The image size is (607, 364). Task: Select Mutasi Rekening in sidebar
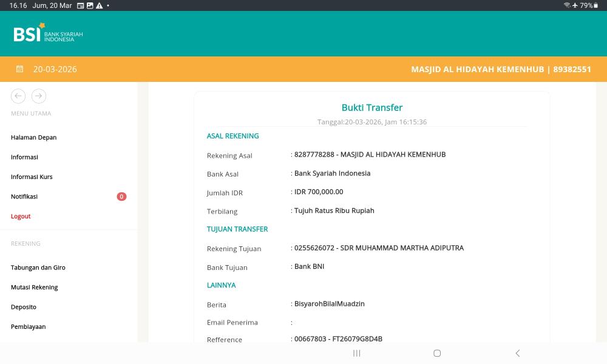pyautogui.click(x=35, y=288)
